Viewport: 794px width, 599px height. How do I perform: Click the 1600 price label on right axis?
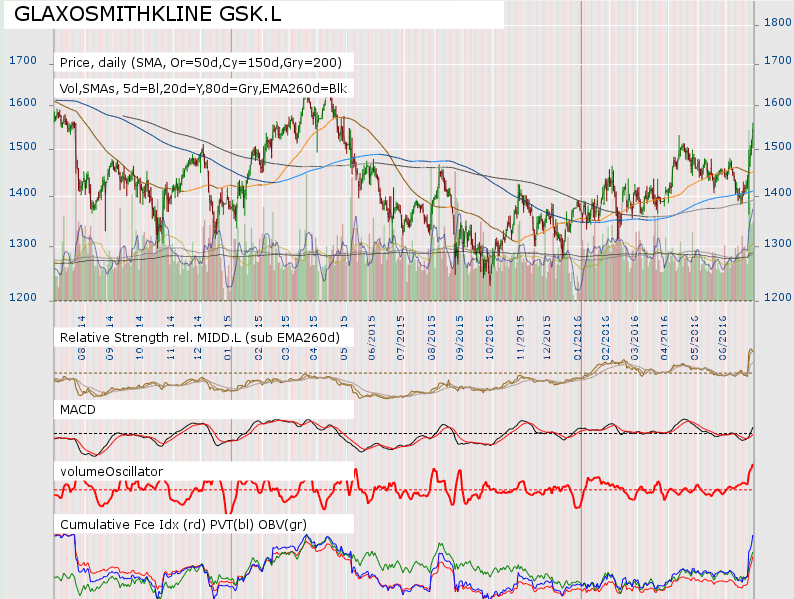(777, 103)
